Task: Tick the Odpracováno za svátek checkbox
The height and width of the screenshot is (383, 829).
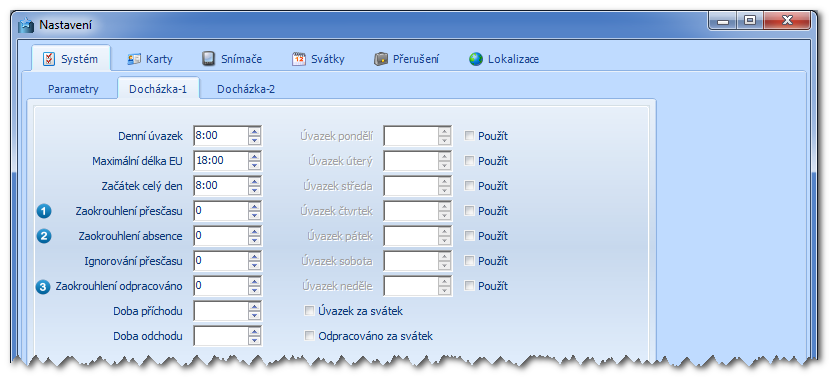Action: click(x=309, y=336)
